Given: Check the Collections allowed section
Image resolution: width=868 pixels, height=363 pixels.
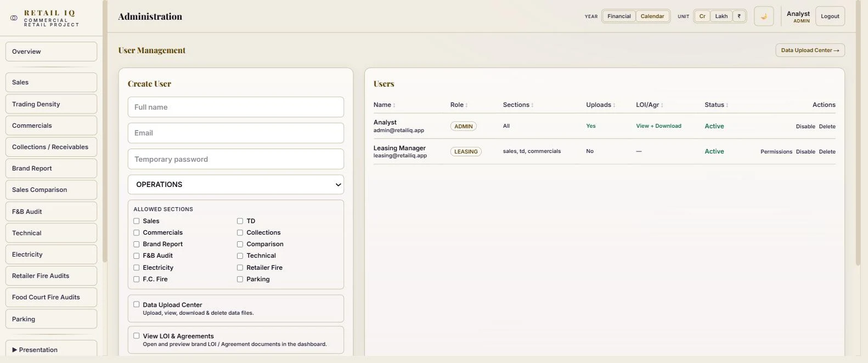Looking at the screenshot, I should (x=240, y=232).
